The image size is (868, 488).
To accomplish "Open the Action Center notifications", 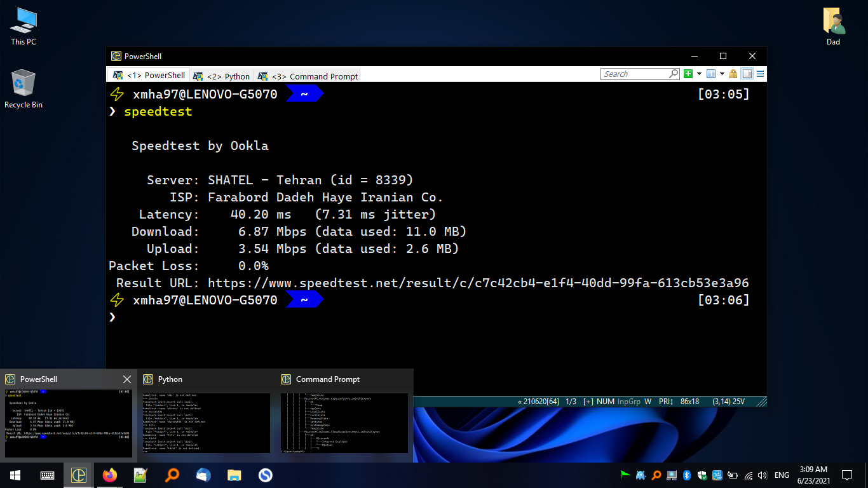I will click(847, 475).
